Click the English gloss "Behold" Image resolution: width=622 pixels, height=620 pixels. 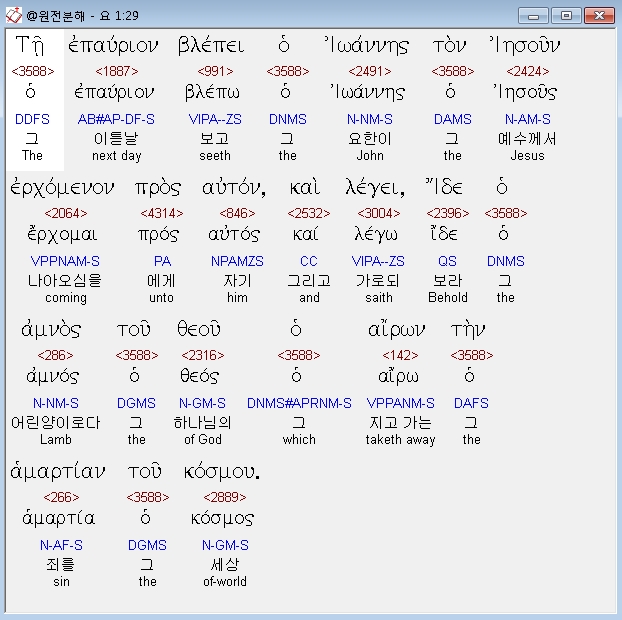[448, 298]
